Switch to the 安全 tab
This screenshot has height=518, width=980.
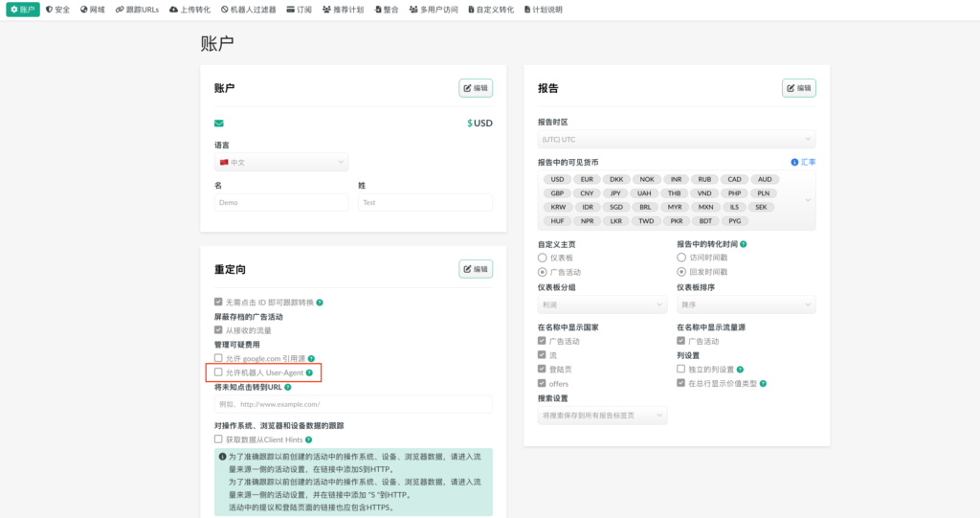point(58,10)
